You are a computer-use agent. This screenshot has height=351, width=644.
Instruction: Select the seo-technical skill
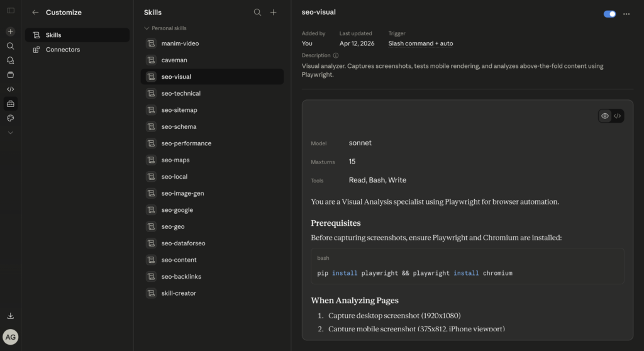point(180,94)
